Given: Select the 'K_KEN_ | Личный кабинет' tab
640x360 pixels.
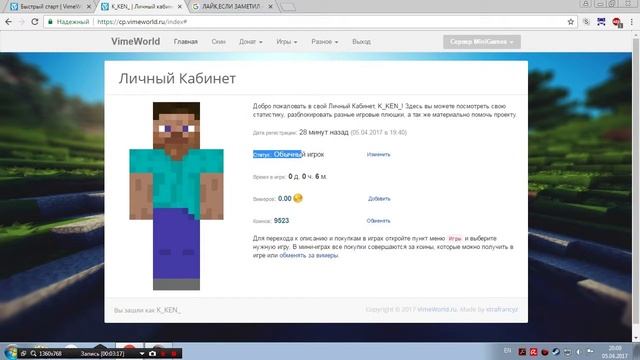Looking at the screenshot, I should click(x=141, y=7).
